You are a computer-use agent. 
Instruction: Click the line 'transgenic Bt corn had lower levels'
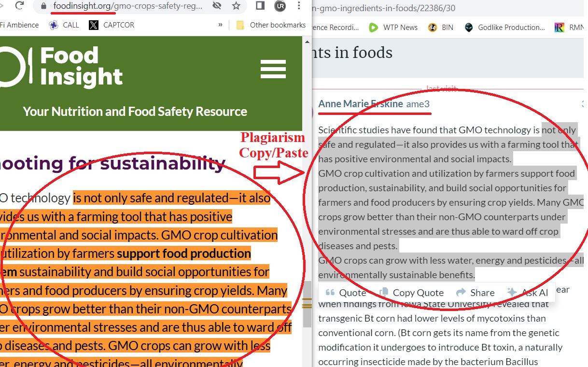click(432, 318)
